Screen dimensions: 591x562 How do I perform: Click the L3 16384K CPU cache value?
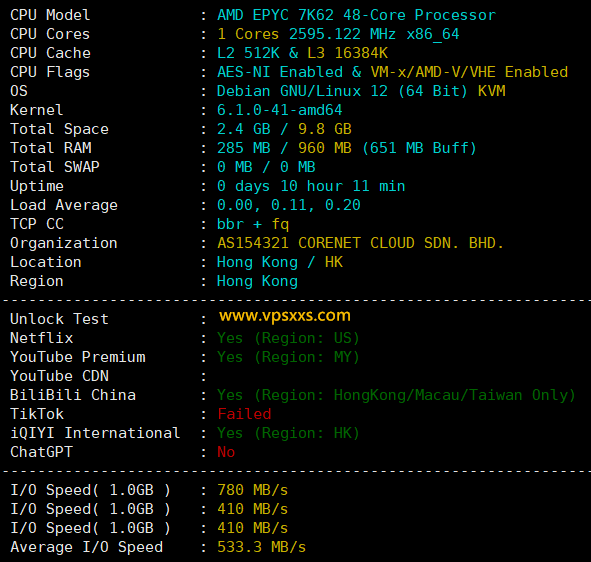(x=347, y=53)
